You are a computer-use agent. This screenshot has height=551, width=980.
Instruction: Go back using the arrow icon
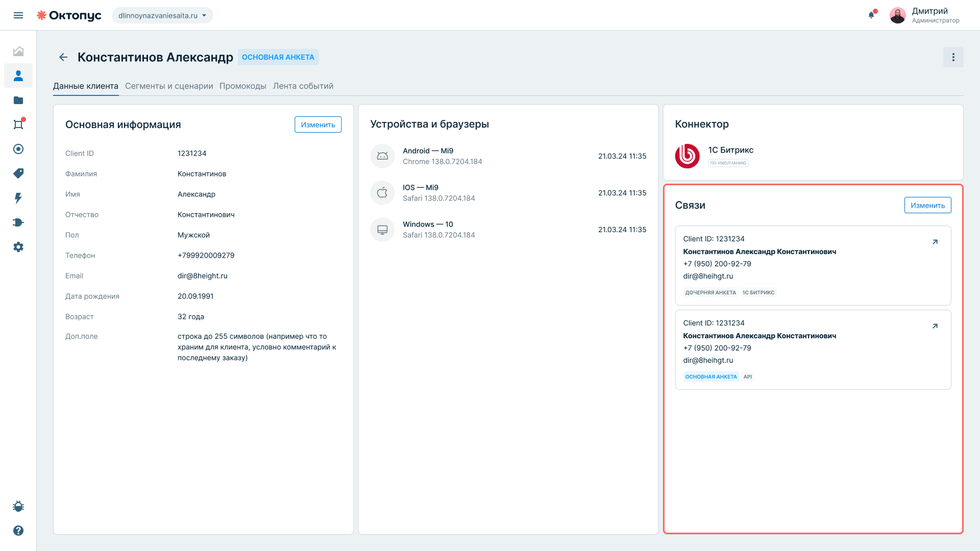63,57
